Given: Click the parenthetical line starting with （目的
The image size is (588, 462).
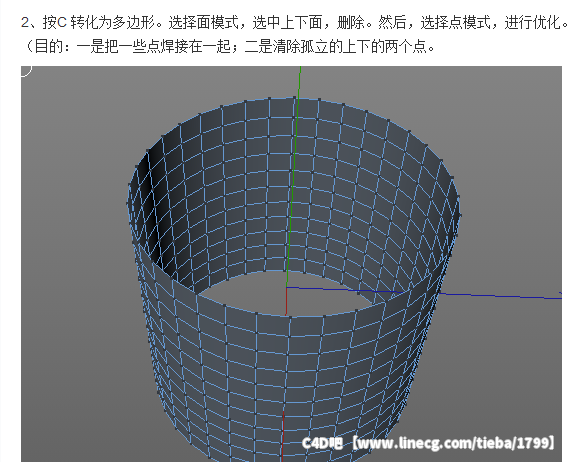Looking at the screenshot, I should [x=229, y=47].
